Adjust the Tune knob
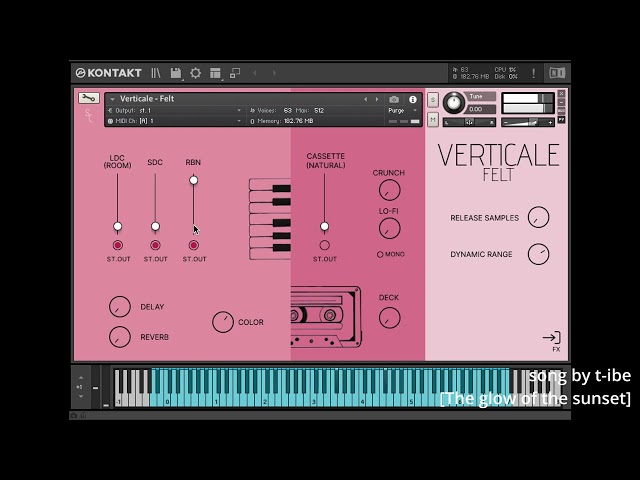 (453, 102)
